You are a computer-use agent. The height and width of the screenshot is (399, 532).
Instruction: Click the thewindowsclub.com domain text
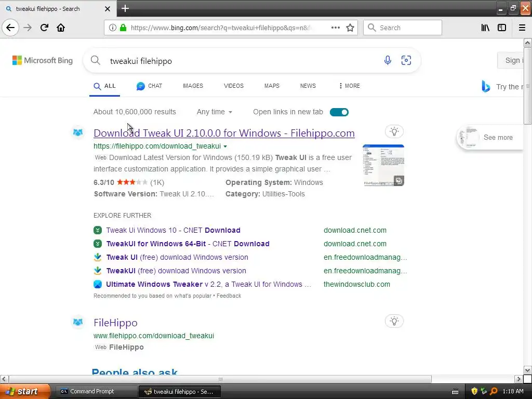[356, 284]
